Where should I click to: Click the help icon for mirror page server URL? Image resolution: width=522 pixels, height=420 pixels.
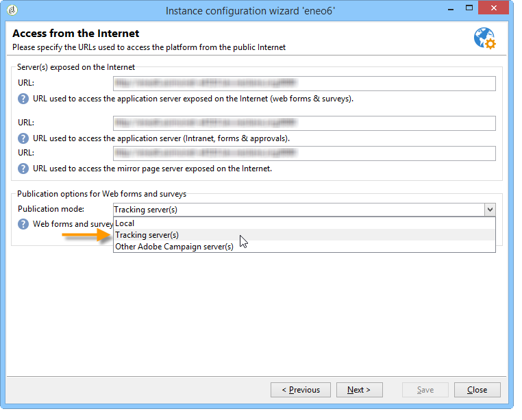23,169
